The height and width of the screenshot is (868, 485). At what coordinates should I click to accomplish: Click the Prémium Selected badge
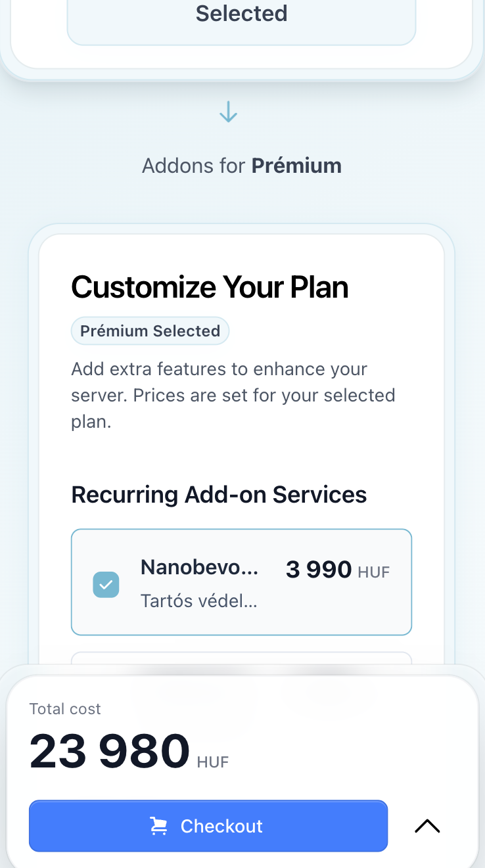click(x=150, y=331)
